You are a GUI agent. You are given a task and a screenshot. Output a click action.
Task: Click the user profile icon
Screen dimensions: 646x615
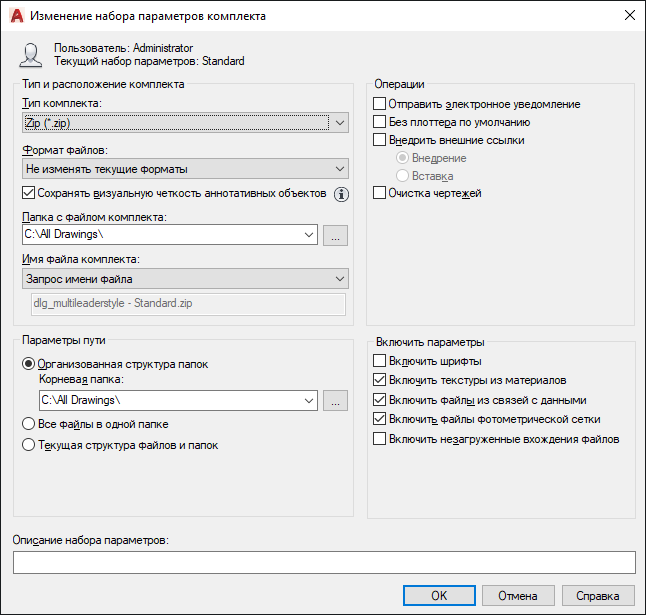(x=30, y=55)
